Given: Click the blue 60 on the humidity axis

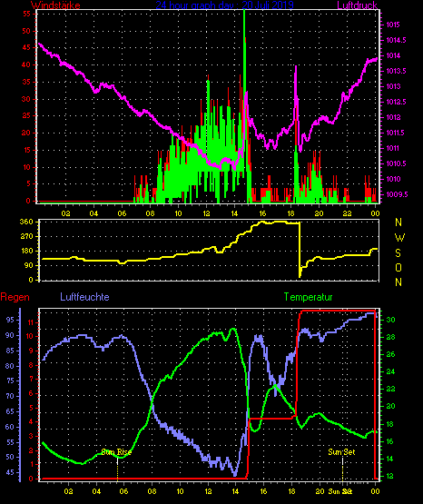Looking at the screenshot, I should tap(10, 427).
